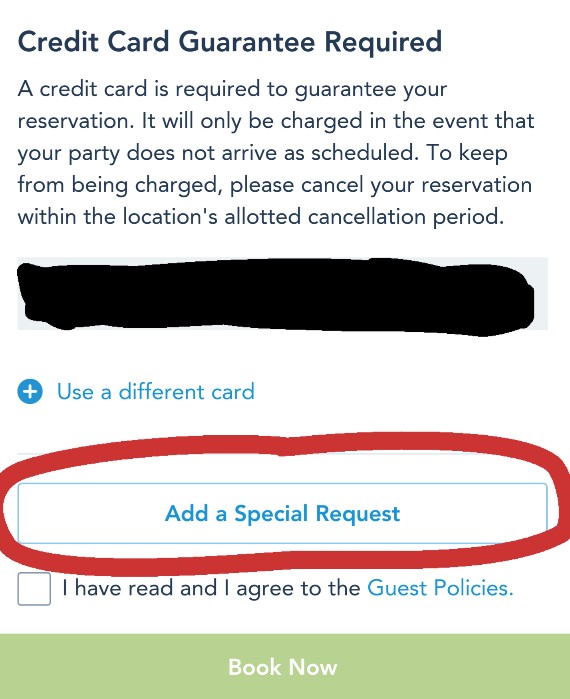Tap the word 'card' in Use a different card
Image resolution: width=570 pixels, height=699 pixels.
tap(233, 392)
